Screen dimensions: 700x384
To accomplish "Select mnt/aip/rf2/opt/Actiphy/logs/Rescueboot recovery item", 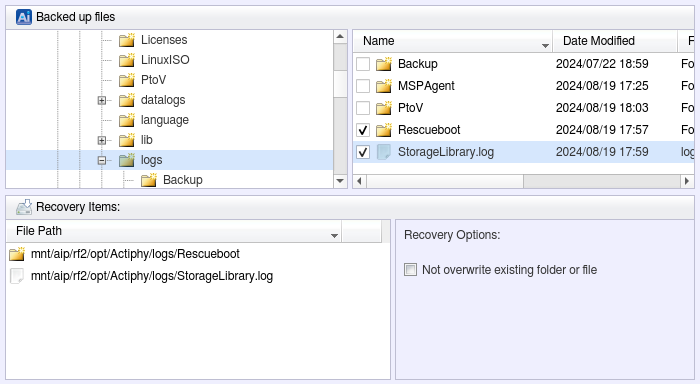I will click(x=135, y=254).
